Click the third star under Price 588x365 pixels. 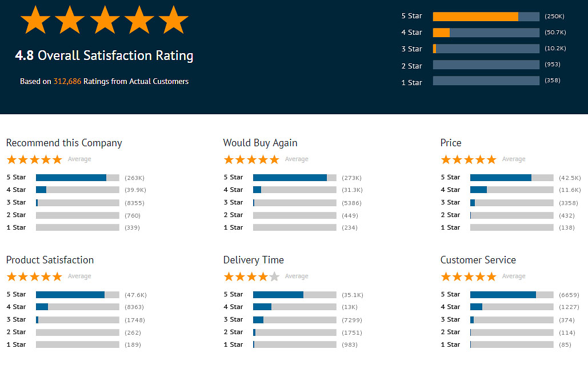tap(469, 159)
